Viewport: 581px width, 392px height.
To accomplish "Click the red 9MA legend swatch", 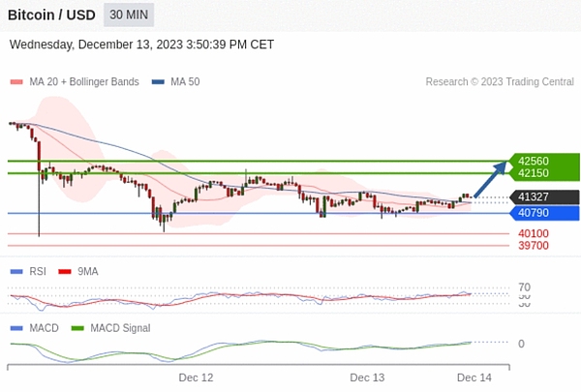I will pos(66,272).
